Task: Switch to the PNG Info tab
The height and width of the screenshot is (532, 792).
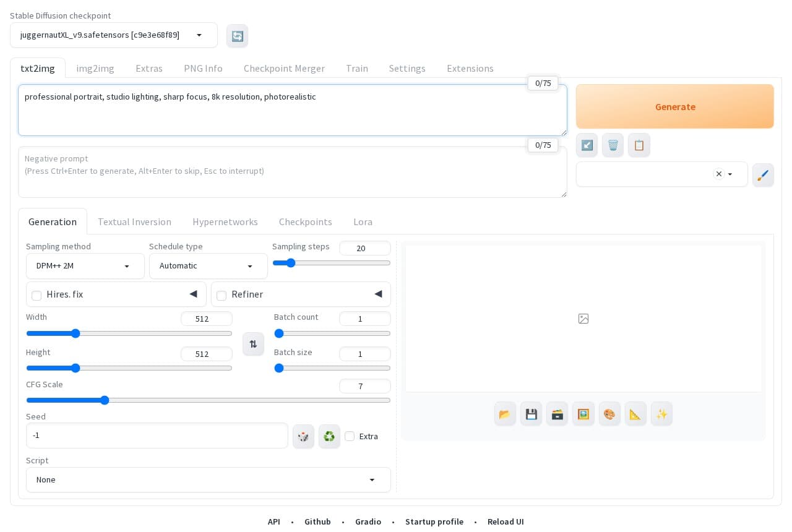Action: tap(203, 69)
